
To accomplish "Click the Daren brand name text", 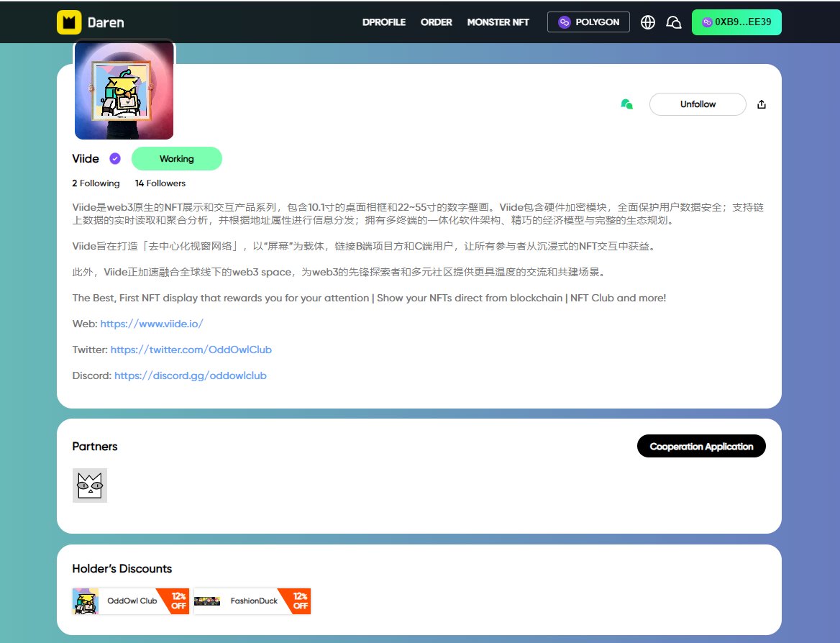I will [106, 22].
